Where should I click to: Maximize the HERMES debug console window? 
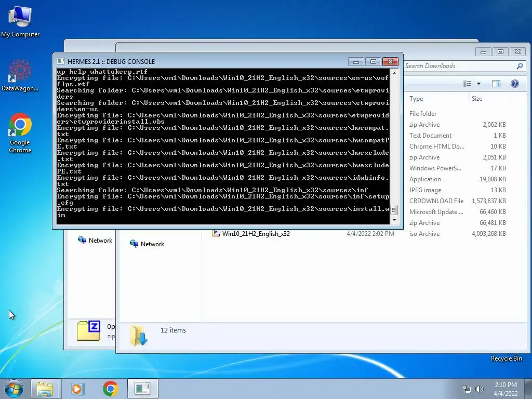click(x=373, y=62)
